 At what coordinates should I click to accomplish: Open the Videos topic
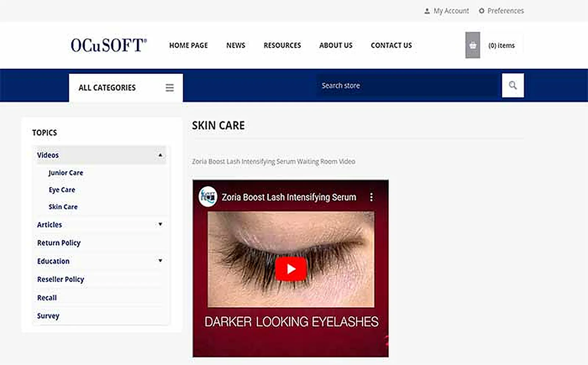tap(48, 155)
